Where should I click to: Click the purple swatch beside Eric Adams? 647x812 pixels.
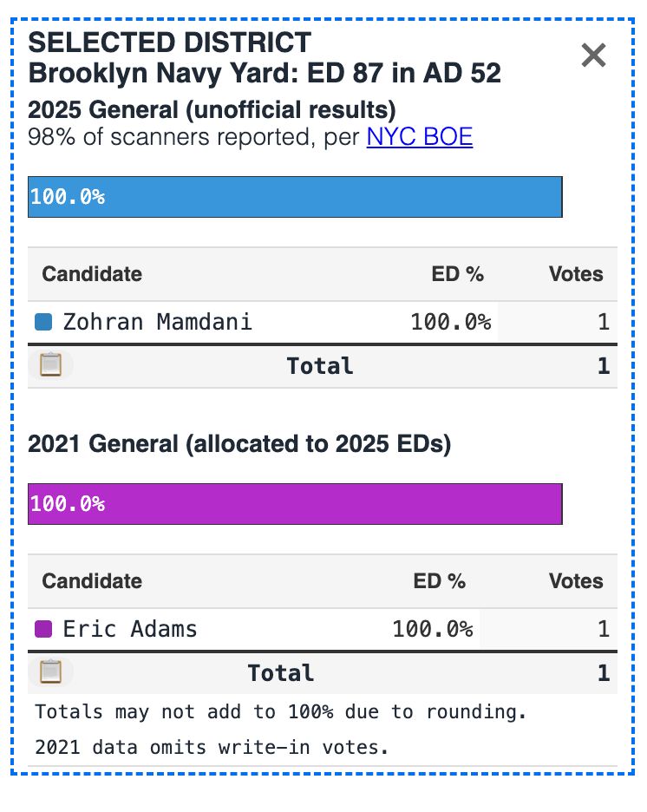click(x=43, y=629)
